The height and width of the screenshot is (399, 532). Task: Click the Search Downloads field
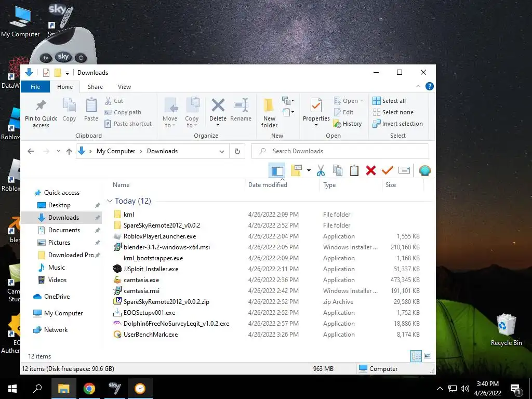pyautogui.click(x=340, y=151)
